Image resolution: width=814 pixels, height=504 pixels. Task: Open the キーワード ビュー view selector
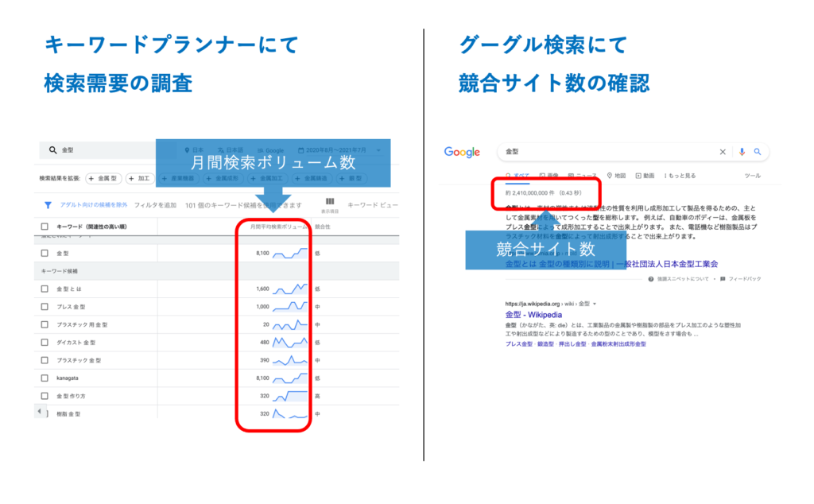tap(373, 205)
